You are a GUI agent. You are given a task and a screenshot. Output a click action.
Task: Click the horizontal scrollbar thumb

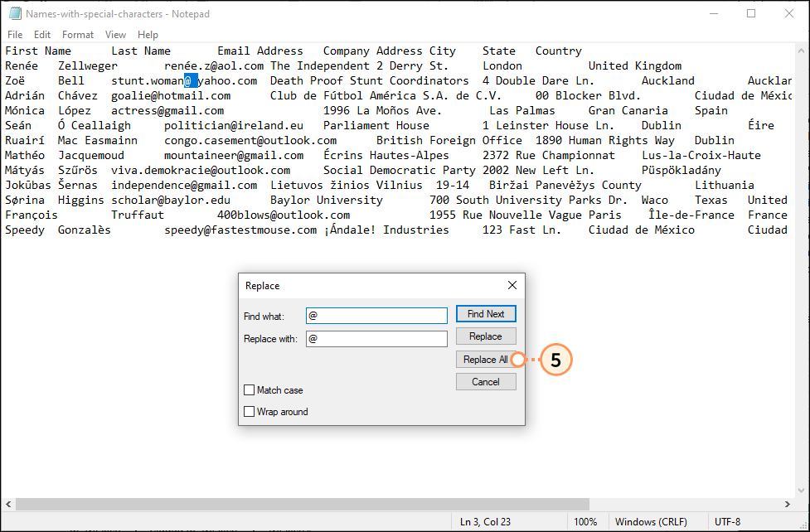pos(303,504)
